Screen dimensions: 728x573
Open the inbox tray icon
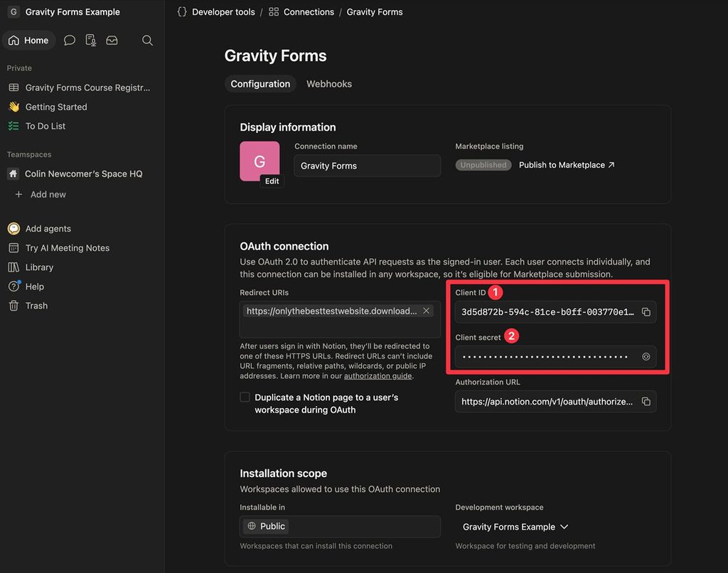(112, 41)
